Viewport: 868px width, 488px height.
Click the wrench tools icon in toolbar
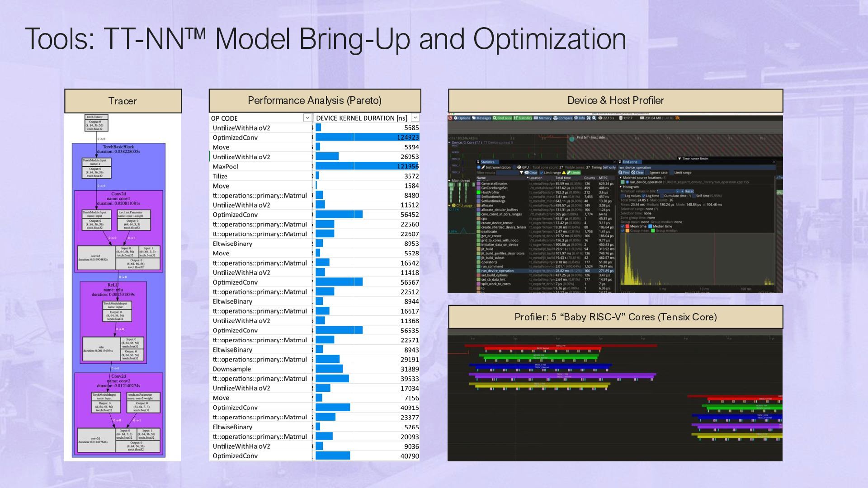click(588, 118)
